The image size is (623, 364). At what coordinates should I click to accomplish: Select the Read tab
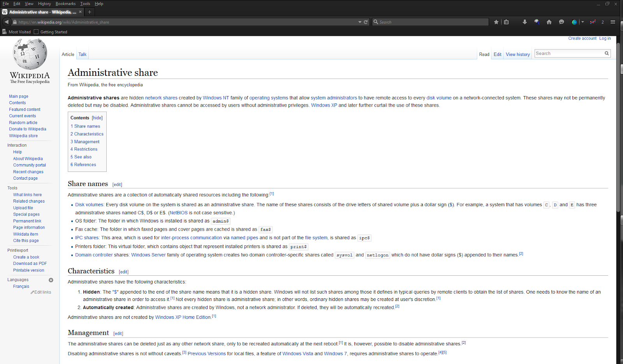(x=484, y=54)
